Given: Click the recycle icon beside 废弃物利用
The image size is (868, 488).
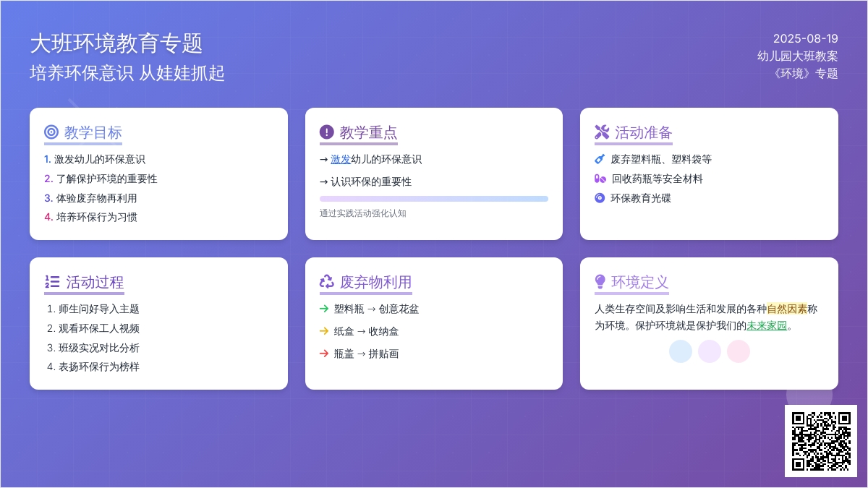Looking at the screenshot, I should (x=327, y=282).
